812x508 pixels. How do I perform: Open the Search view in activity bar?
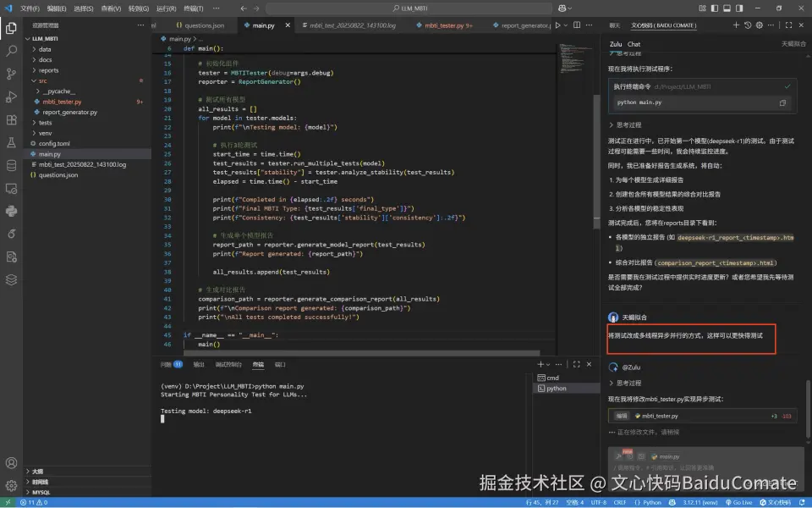point(11,51)
